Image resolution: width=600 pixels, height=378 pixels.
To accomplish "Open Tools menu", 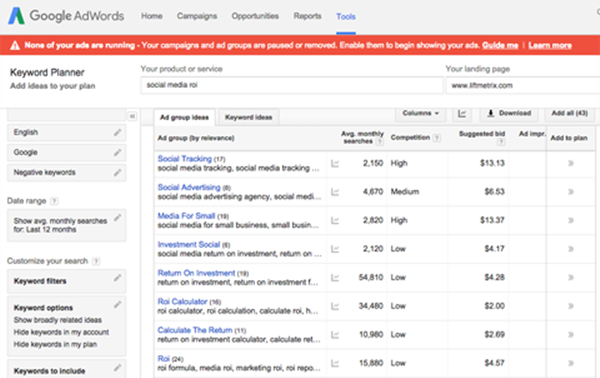I will click(x=346, y=16).
